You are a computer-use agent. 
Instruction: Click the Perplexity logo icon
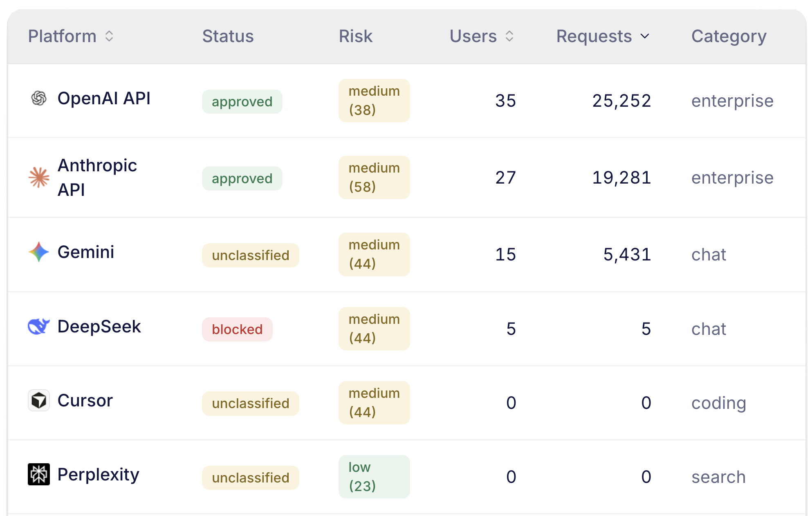point(39,474)
